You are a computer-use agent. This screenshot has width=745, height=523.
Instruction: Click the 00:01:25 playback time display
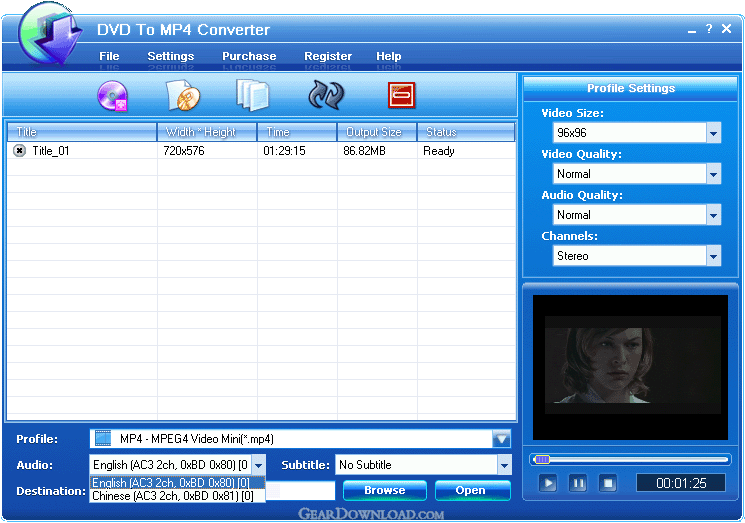click(681, 484)
